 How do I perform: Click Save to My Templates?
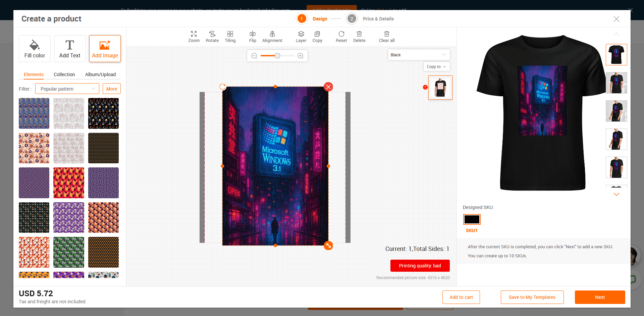532,297
